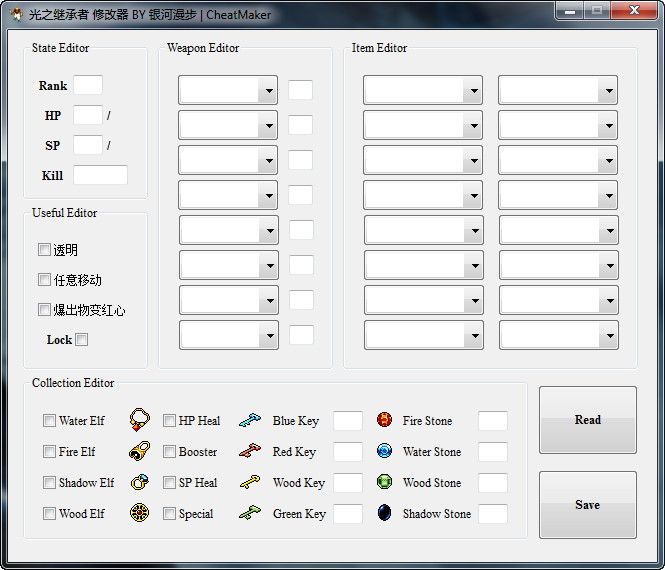Click the Blue Key icon
Image resolution: width=665 pixels, height=570 pixels.
[250, 421]
